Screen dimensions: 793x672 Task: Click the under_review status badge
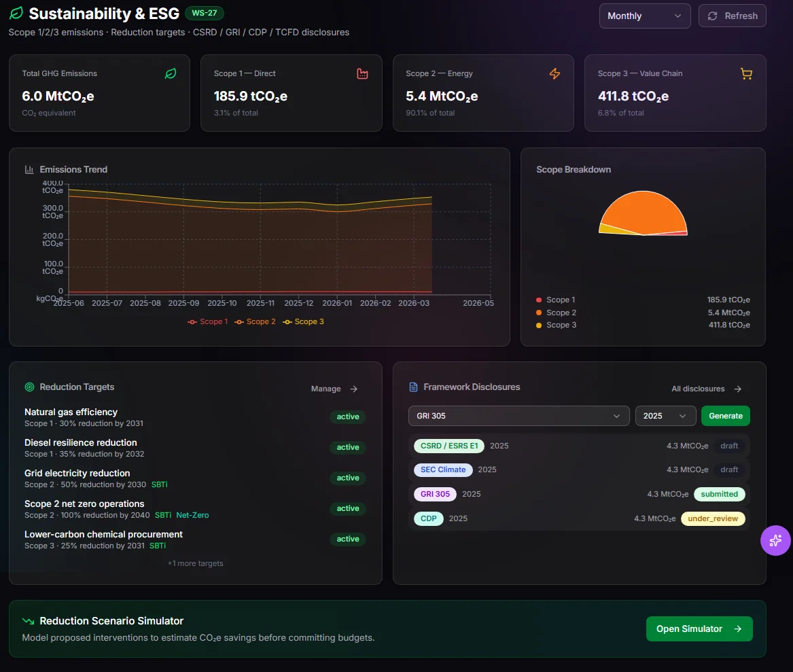pyautogui.click(x=713, y=519)
